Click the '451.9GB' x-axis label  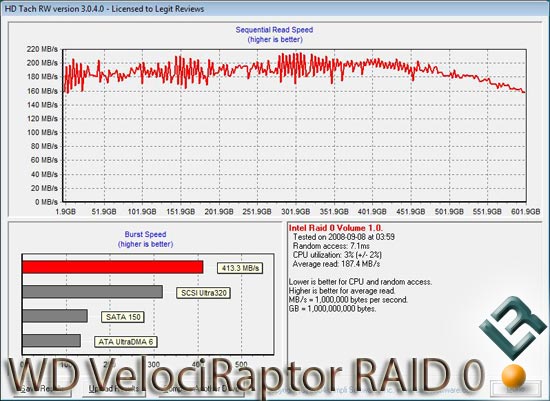(411, 212)
